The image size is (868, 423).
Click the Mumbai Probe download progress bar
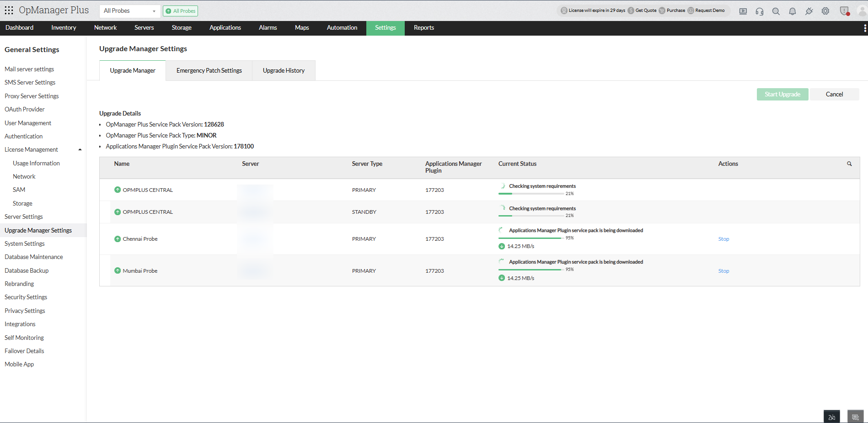click(x=530, y=270)
